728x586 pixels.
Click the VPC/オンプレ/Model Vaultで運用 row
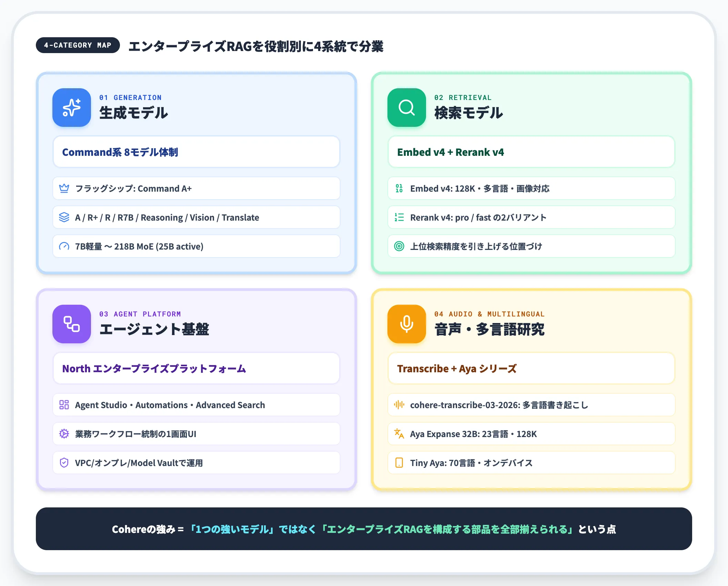[x=196, y=463]
